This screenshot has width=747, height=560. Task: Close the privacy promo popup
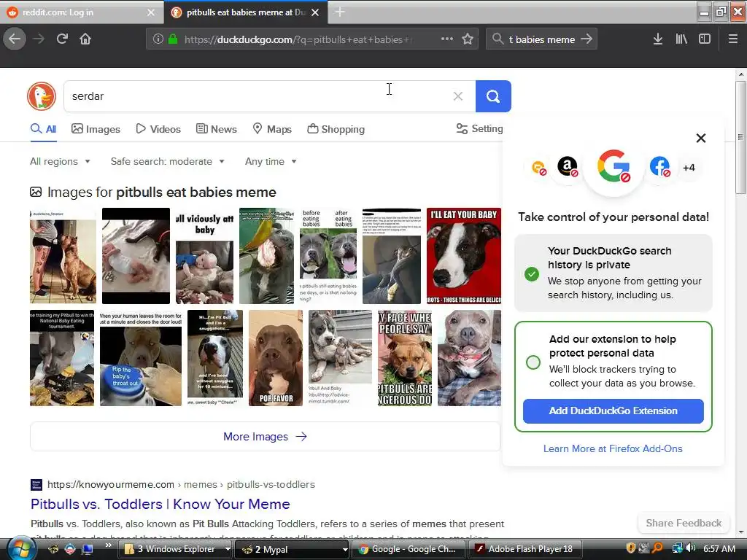click(701, 138)
